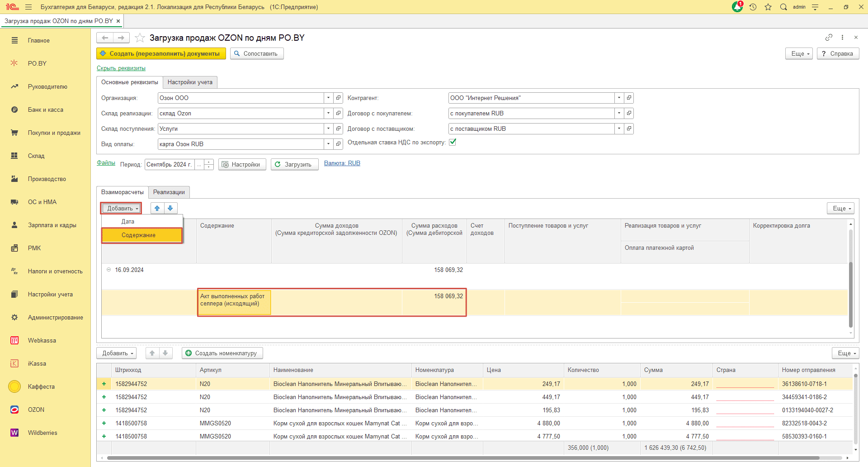
Task: Click Загрузить button
Action: tap(295, 164)
